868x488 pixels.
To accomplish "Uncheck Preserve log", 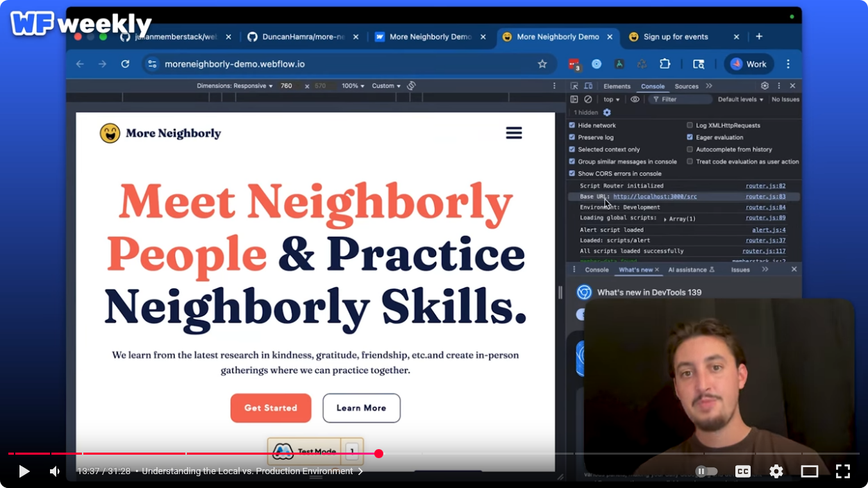I will click(572, 137).
